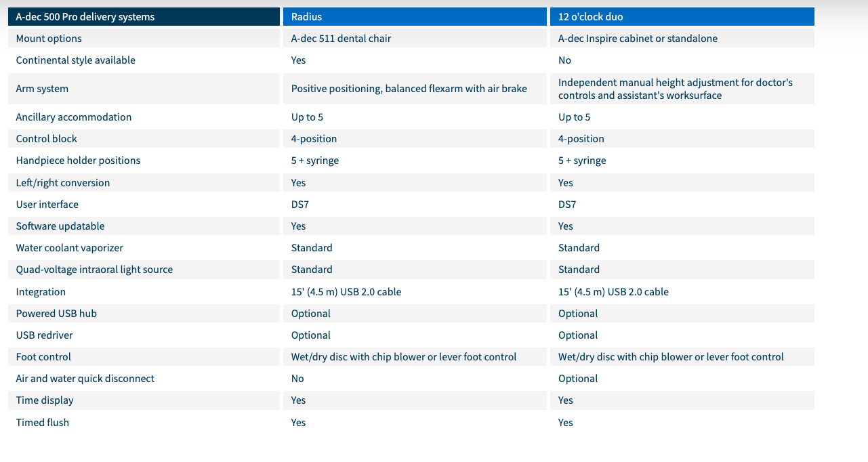Click the "Independent manual height adjustment" cell
Viewport: 868px width, 462px height.
675,89
